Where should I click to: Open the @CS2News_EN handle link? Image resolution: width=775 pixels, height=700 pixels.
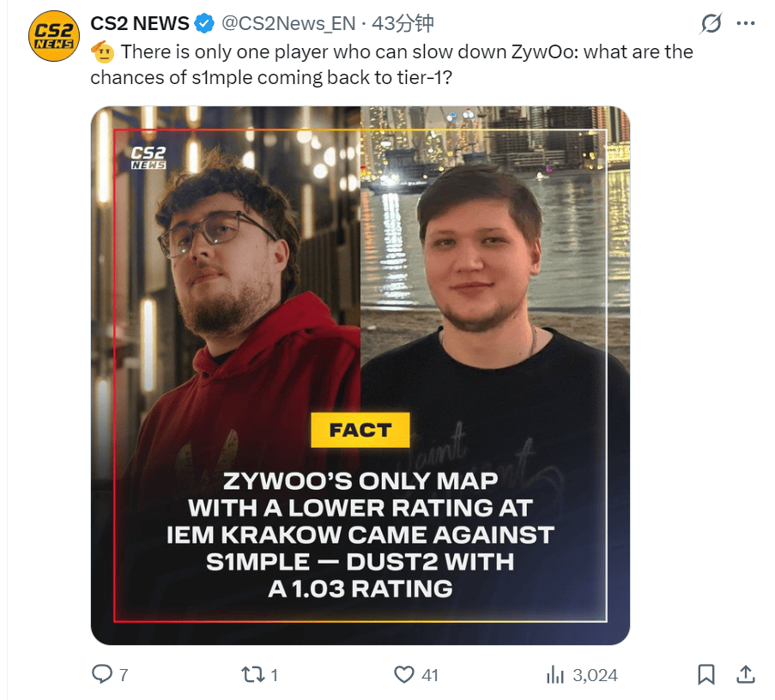(288, 23)
